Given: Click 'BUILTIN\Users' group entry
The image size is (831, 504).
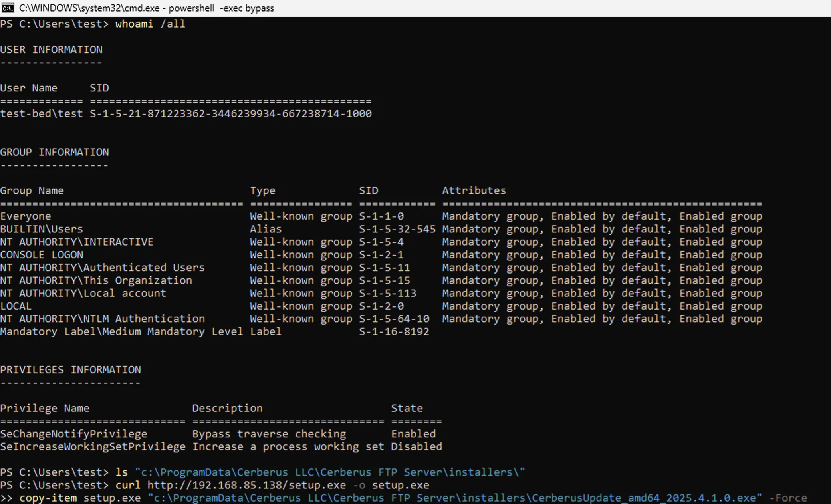Looking at the screenshot, I should [42, 229].
